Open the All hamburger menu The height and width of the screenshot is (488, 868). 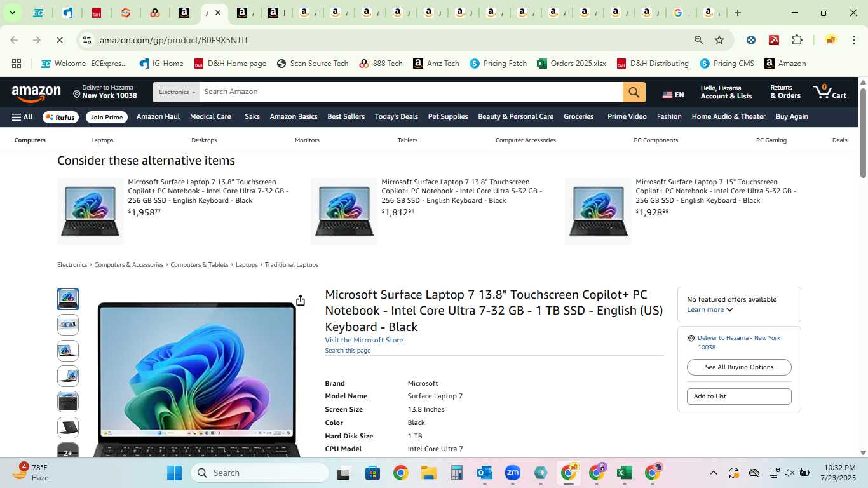(x=22, y=117)
